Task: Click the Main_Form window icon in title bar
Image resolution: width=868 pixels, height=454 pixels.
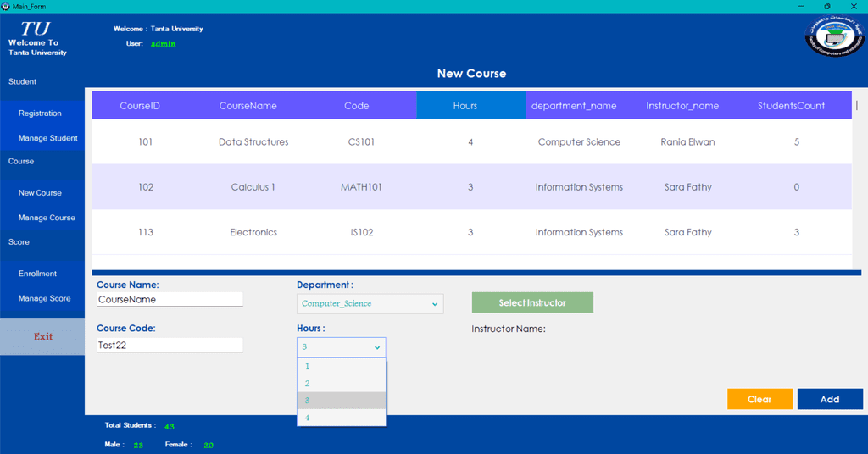Action: click(x=7, y=6)
